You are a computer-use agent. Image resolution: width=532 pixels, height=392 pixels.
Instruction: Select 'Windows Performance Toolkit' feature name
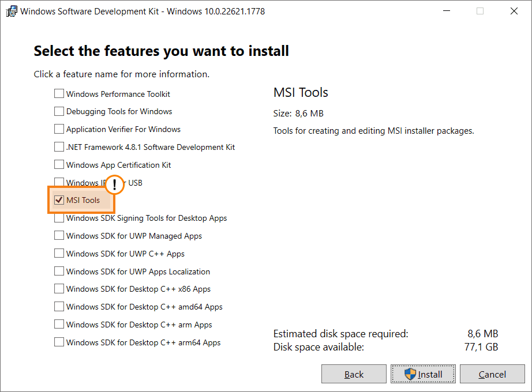point(118,94)
